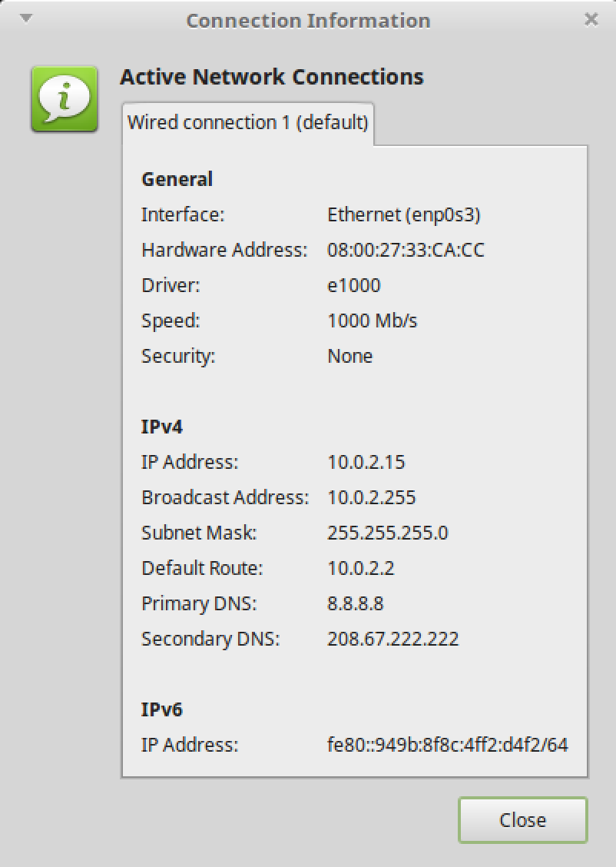Screen dimensions: 616x867
Task: Open the window menu arrow in title bar
Action: [26, 18]
